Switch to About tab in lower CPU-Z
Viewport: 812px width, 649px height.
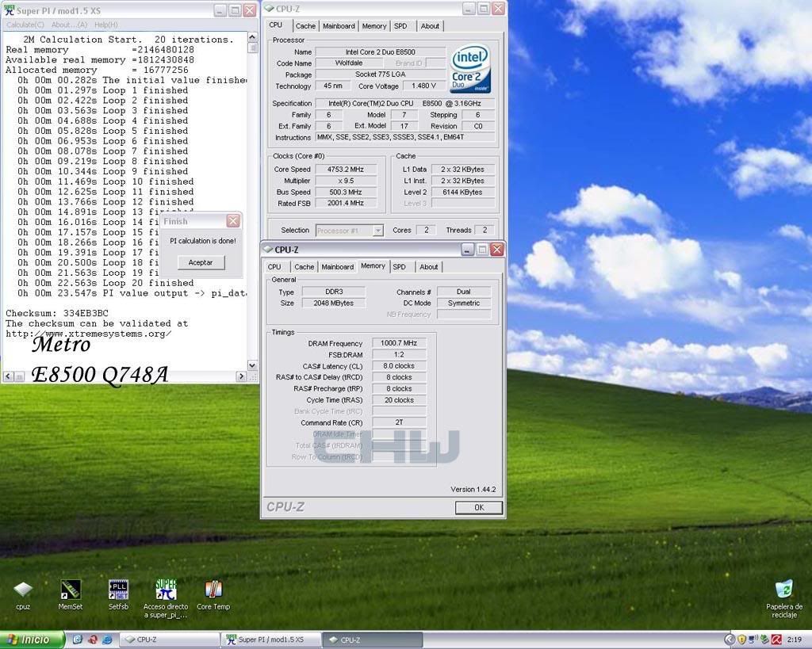[x=429, y=267]
